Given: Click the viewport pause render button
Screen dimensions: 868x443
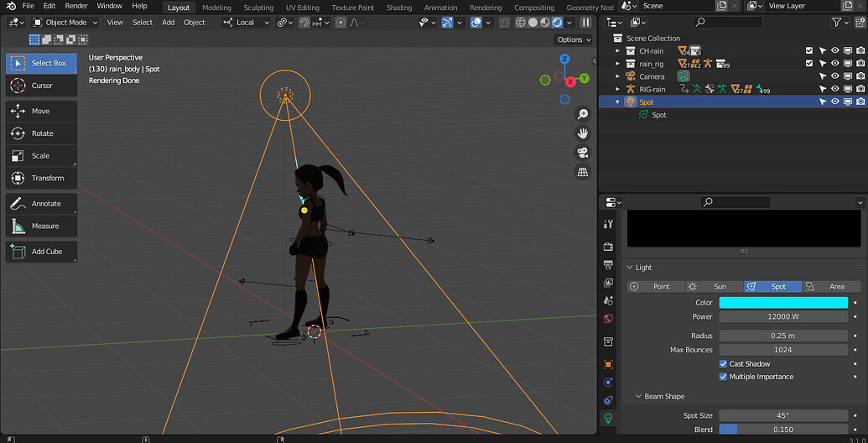Looking at the screenshot, I should (585, 23).
